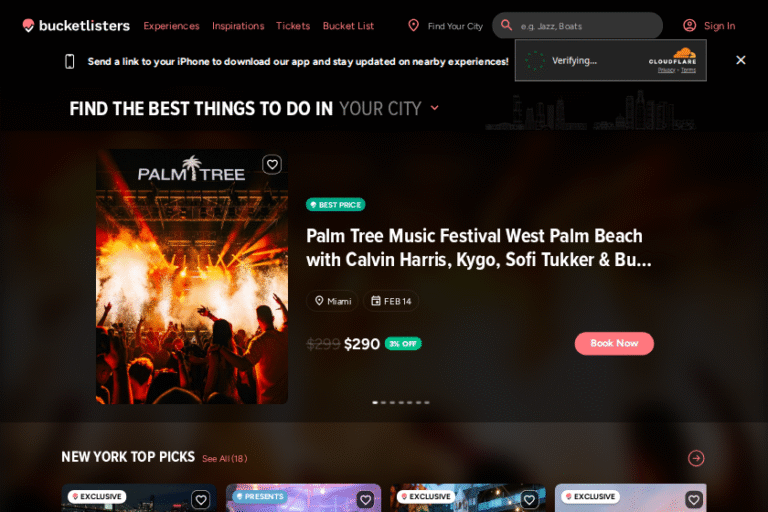Click the search field with Jazz, Boats placeholder
Image resolution: width=768 pixels, height=512 pixels.
(x=577, y=26)
